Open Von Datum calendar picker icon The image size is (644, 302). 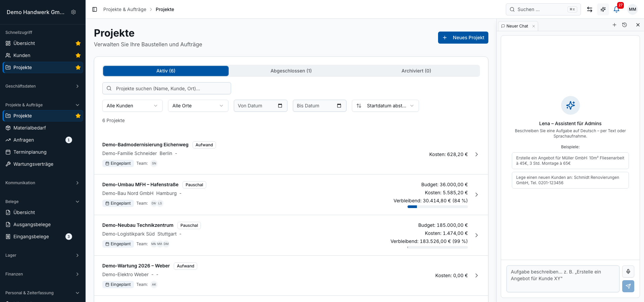(280, 106)
